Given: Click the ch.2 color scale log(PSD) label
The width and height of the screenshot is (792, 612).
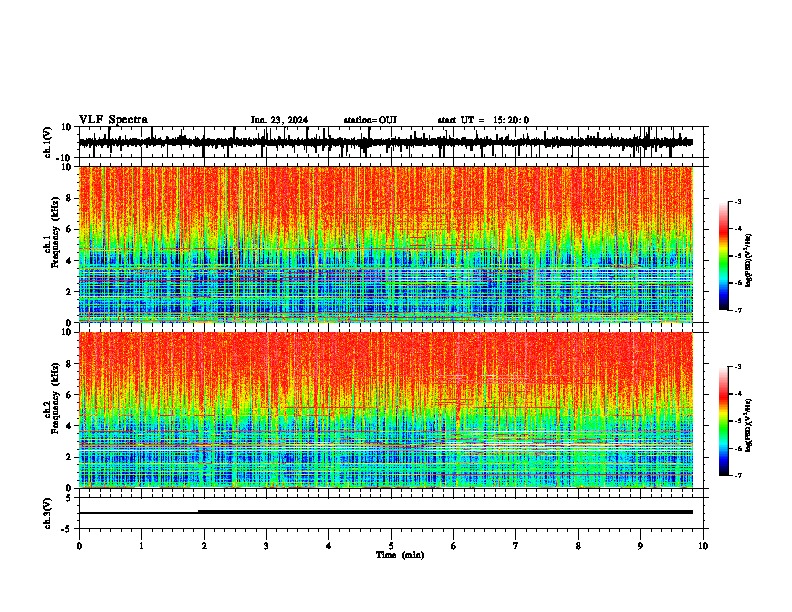Looking at the screenshot, I should pos(749,425).
